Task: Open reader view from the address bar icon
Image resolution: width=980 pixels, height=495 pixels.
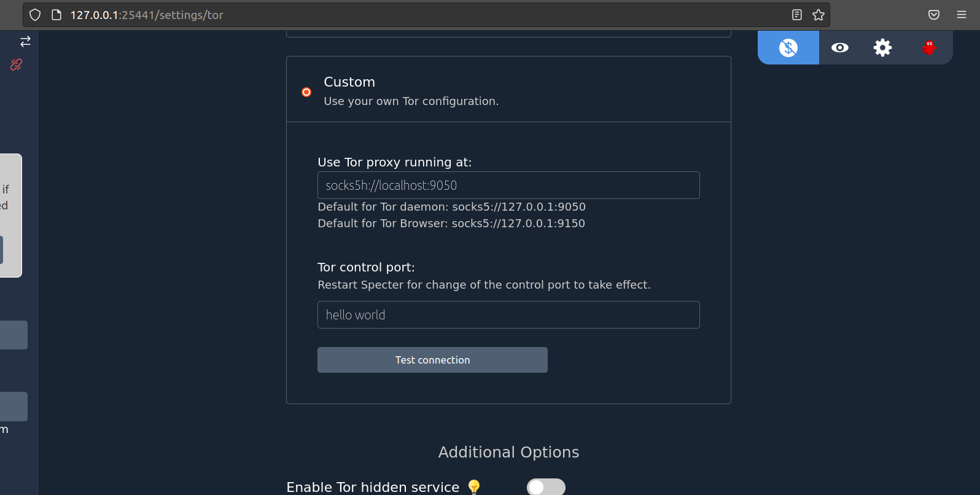Action: pyautogui.click(x=796, y=14)
